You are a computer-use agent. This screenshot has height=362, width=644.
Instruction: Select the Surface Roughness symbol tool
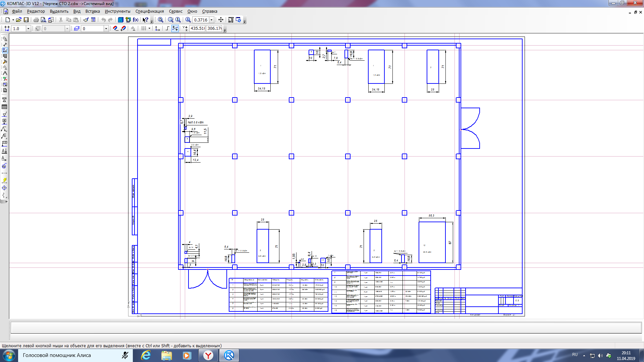(4, 114)
